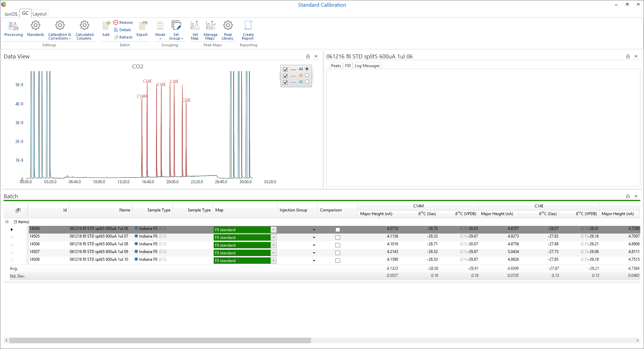The width and height of the screenshot is (644, 349).
Task: Add a new item to batch
Action: tap(106, 29)
